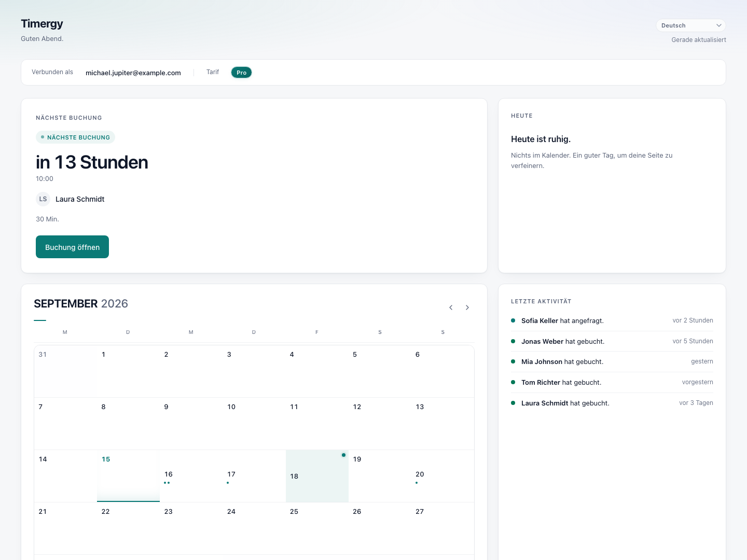Click Laura Schmidt hat gebucht activity

coord(612,403)
